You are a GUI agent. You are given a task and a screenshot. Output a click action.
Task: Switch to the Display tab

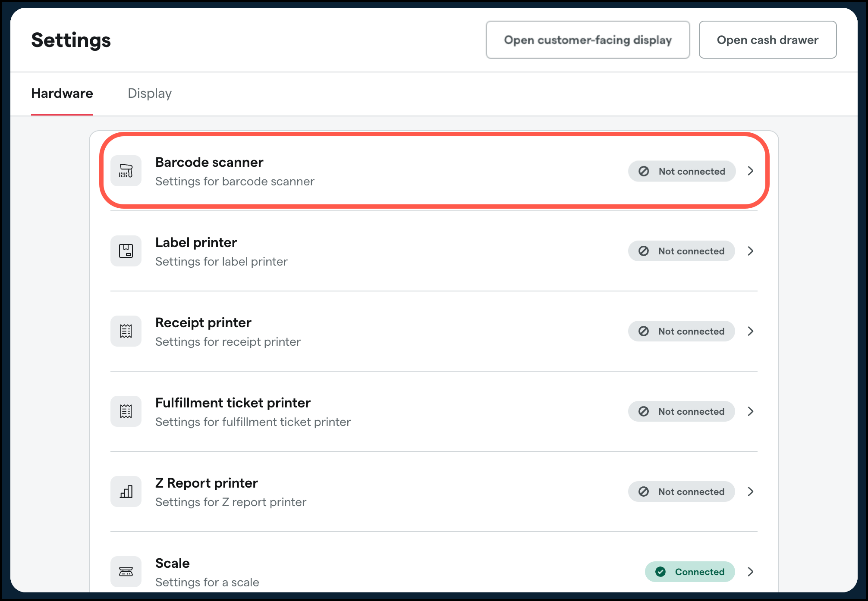(149, 93)
